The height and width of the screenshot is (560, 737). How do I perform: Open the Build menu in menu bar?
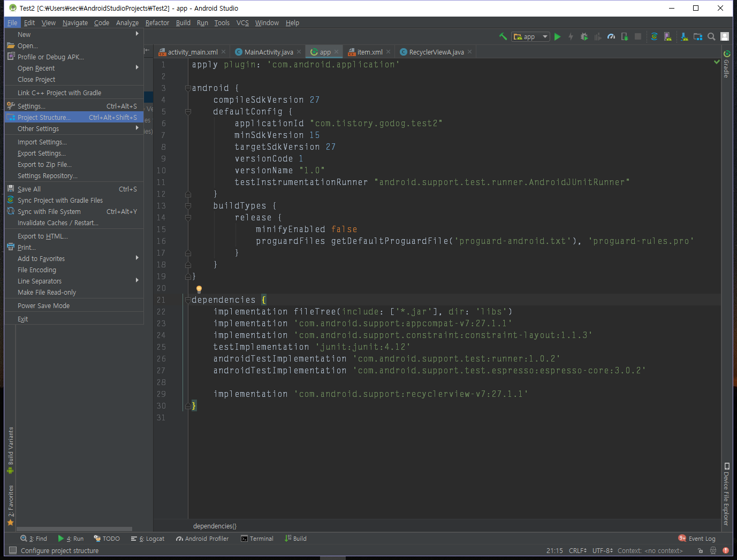183,22
